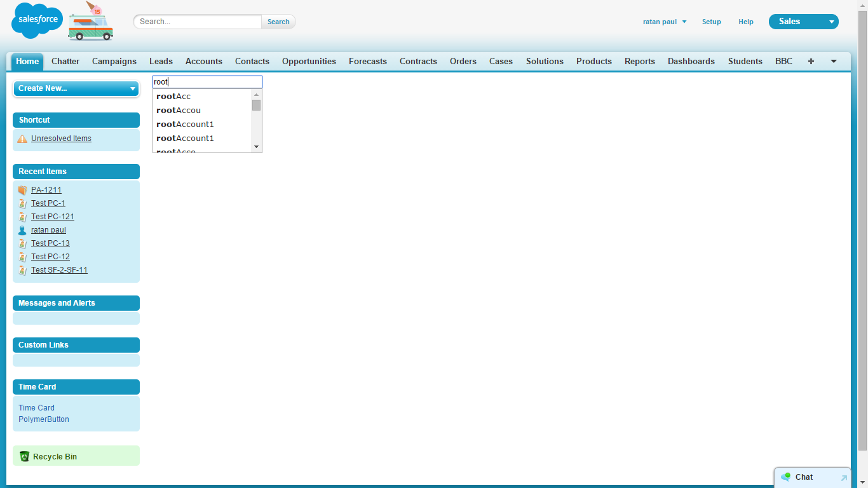Open the Sales app menu dropdown
This screenshot has width=868, height=488.
click(804, 22)
